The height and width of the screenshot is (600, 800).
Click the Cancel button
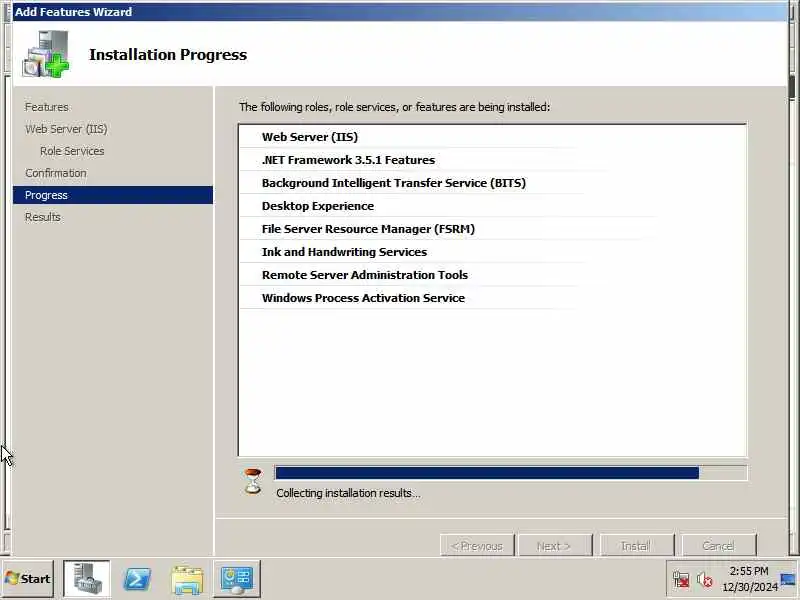[719, 546]
